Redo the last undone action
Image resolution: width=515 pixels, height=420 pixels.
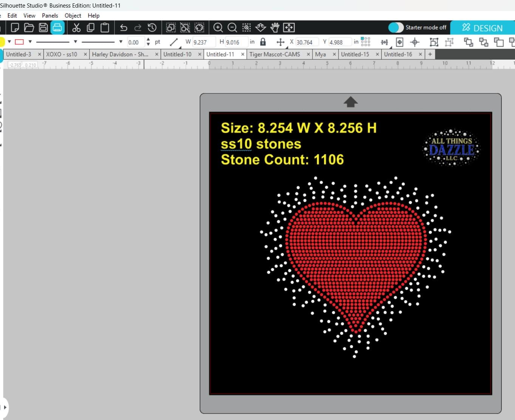[x=138, y=28]
